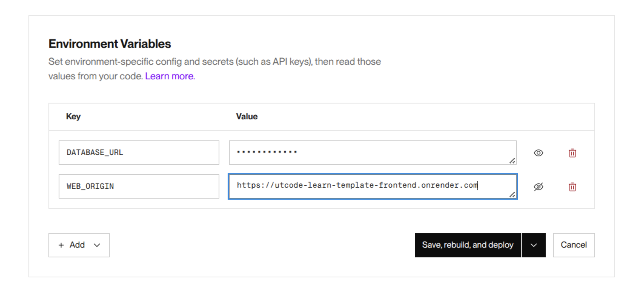Click the Key column header
Viewport: 644px width, 293px height.
pos(73,117)
